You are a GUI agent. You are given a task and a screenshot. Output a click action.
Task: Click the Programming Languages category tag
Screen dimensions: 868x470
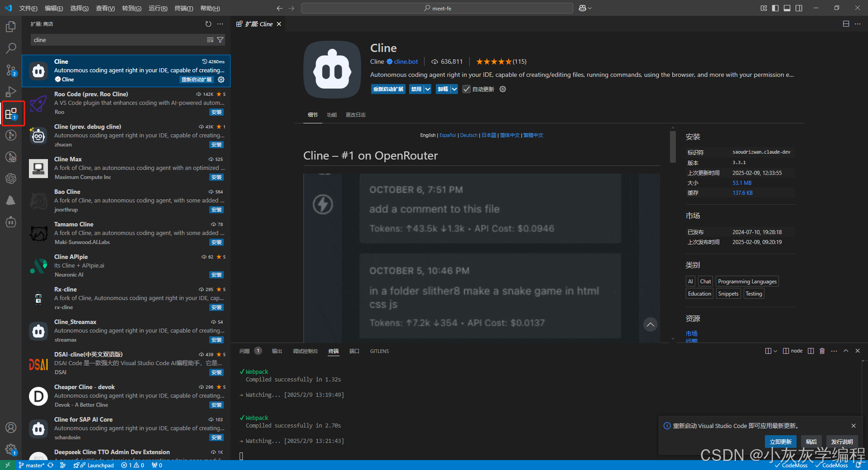pos(747,281)
